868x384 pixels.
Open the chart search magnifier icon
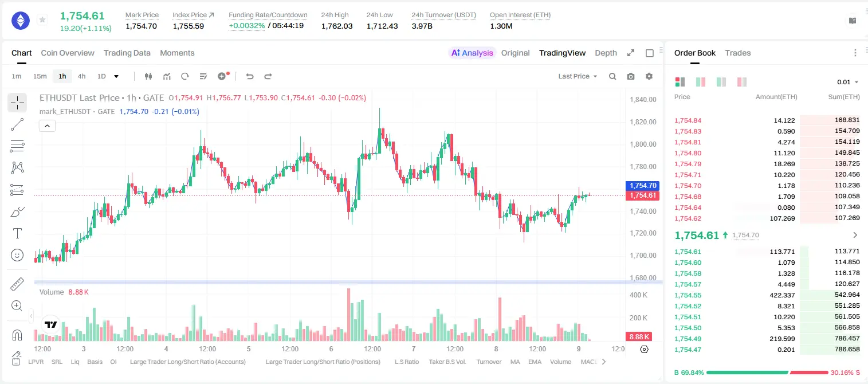[612, 76]
